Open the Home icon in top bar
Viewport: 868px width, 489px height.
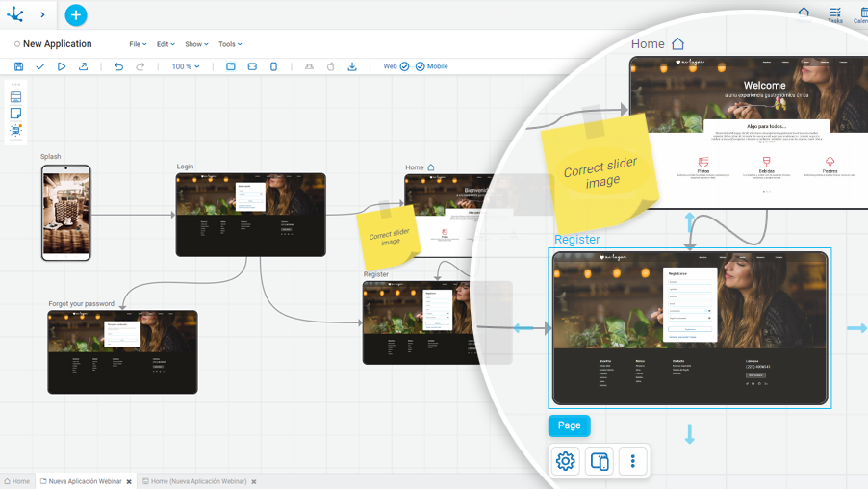pyautogui.click(x=804, y=13)
